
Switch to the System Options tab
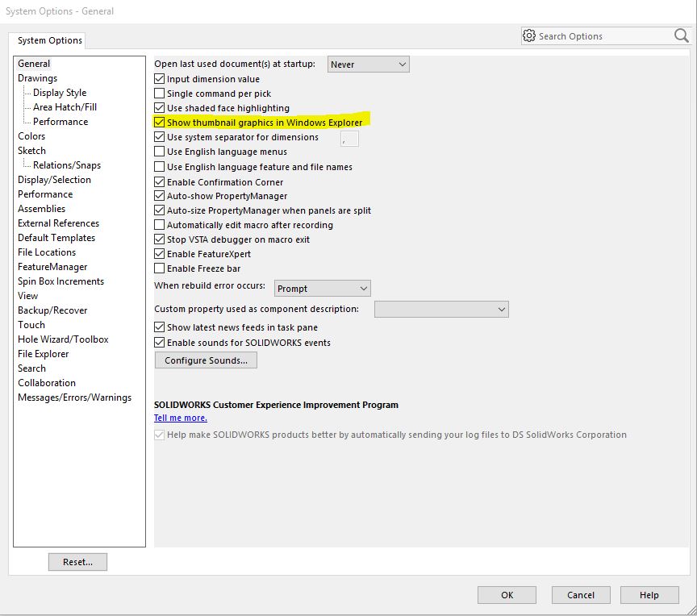pos(50,40)
